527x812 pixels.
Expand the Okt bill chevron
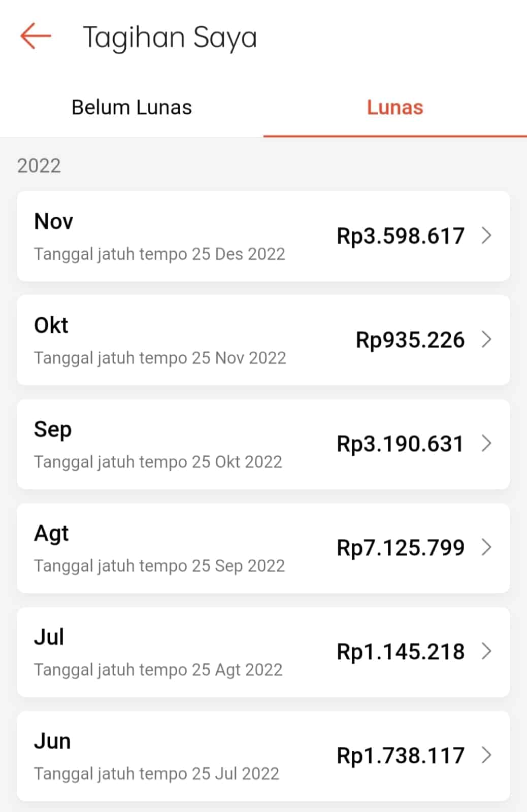coord(486,340)
